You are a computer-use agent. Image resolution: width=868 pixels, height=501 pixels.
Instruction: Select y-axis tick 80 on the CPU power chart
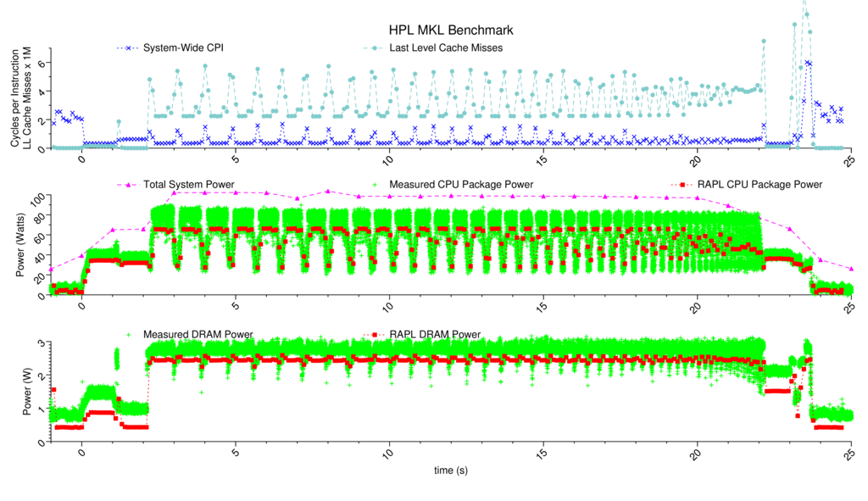(x=41, y=216)
